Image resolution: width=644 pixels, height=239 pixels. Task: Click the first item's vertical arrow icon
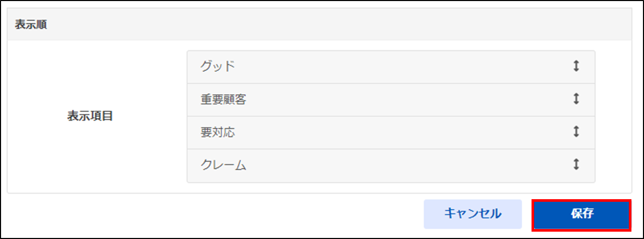(x=576, y=67)
